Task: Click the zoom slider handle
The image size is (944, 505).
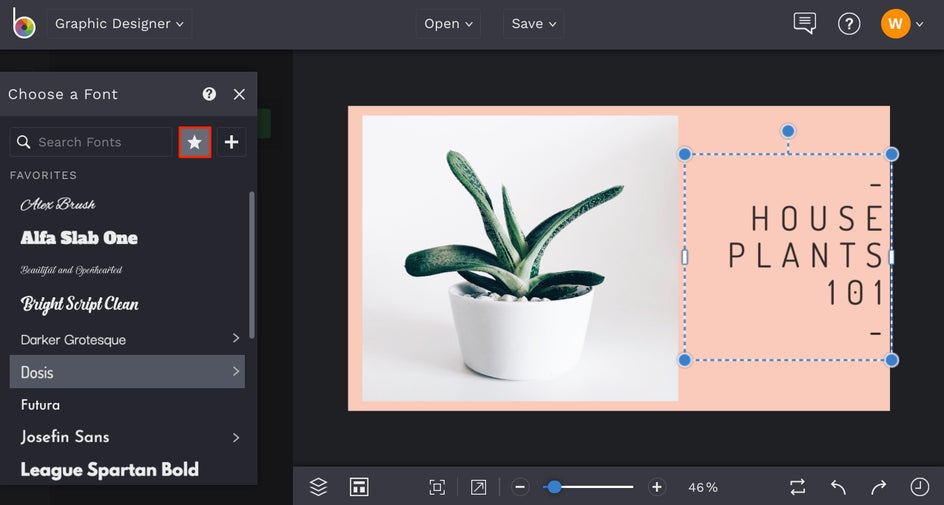Action: point(554,487)
